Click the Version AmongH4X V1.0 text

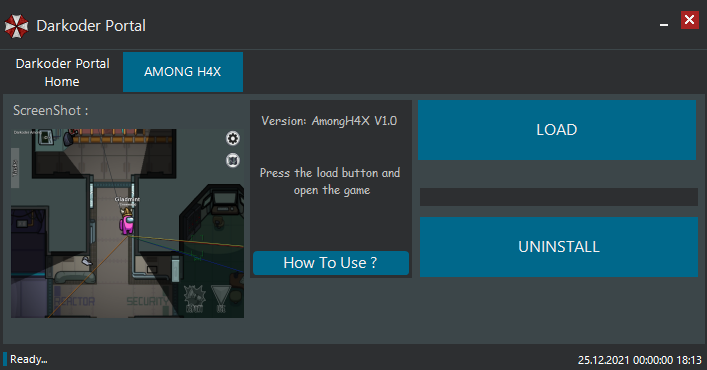(329, 121)
